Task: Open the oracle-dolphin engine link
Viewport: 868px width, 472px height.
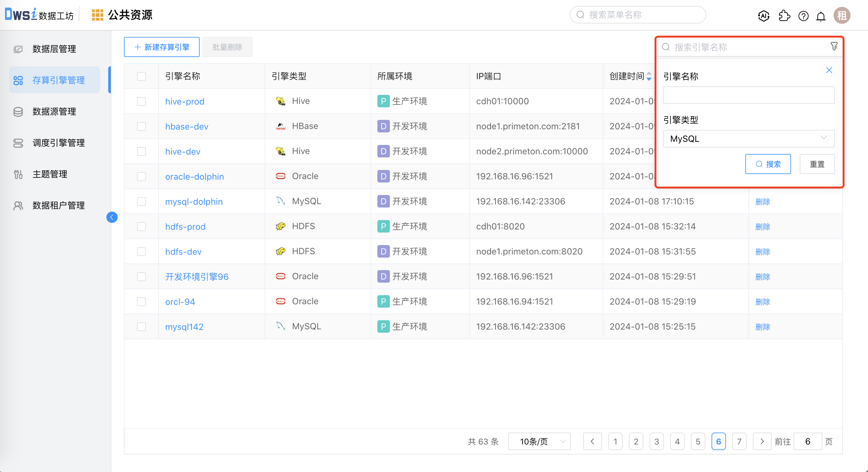Action: coord(194,176)
